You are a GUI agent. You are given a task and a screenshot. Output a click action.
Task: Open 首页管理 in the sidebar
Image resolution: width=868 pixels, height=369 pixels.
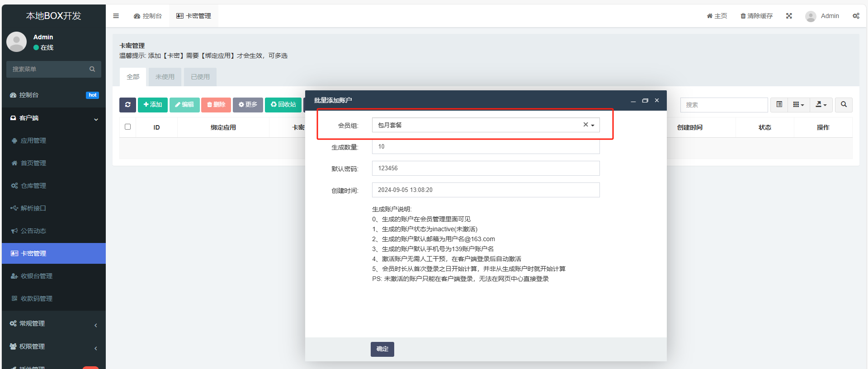coord(54,163)
